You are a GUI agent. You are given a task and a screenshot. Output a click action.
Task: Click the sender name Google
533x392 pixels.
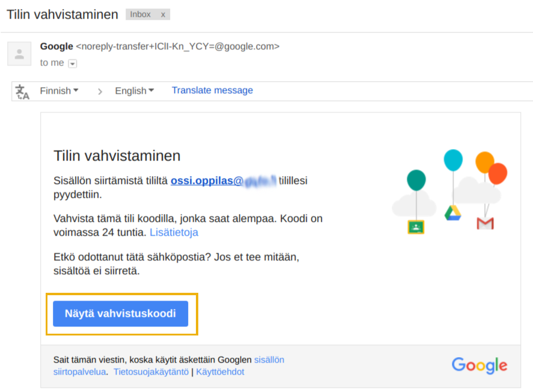[56, 46]
